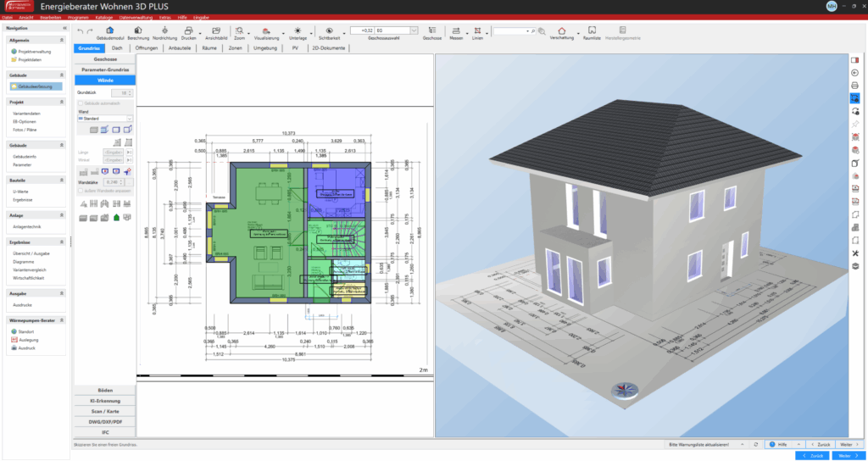Click the print icon in right sidebar

tap(855, 86)
